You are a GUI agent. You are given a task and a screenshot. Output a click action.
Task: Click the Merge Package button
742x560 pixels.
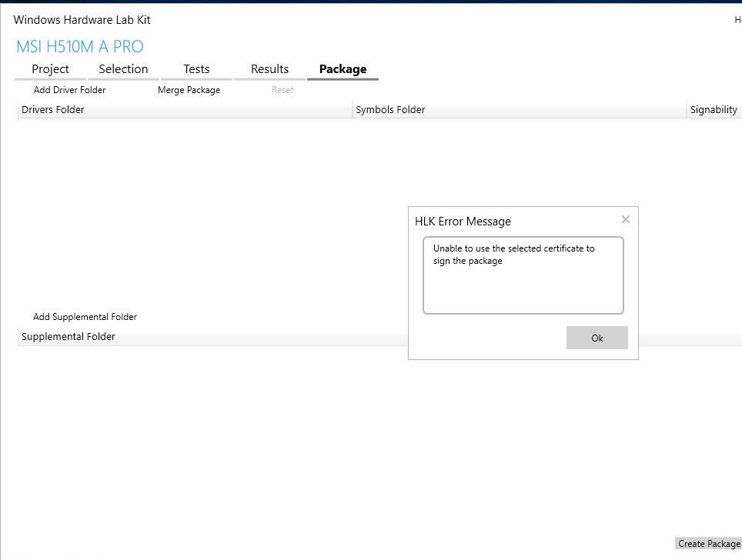[189, 89]
